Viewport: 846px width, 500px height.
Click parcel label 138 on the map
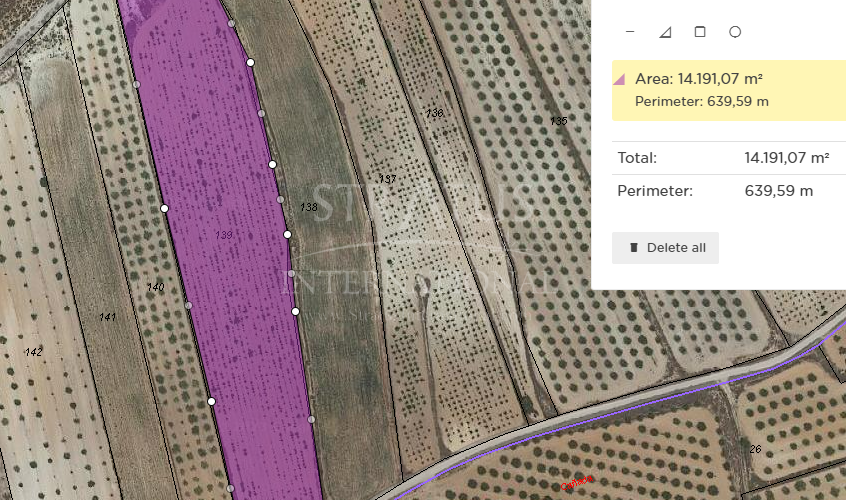pos(309,207)
